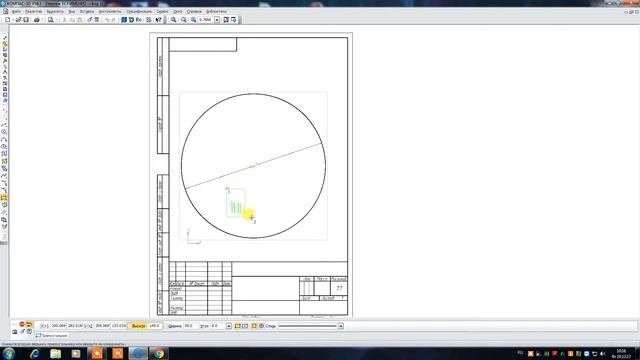Click the Create object arrow icon
Image resolution: width=640 pixels, height=360 pixels.
point(29,324)
